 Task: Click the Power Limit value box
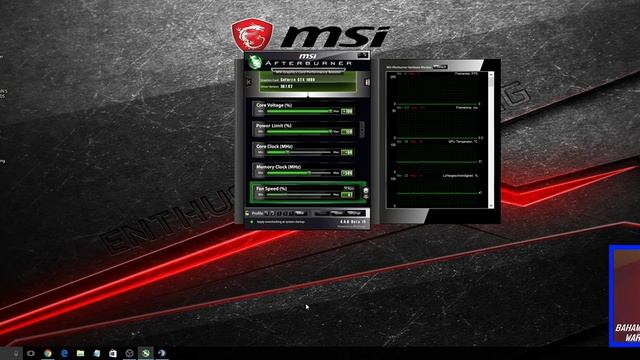347,132
